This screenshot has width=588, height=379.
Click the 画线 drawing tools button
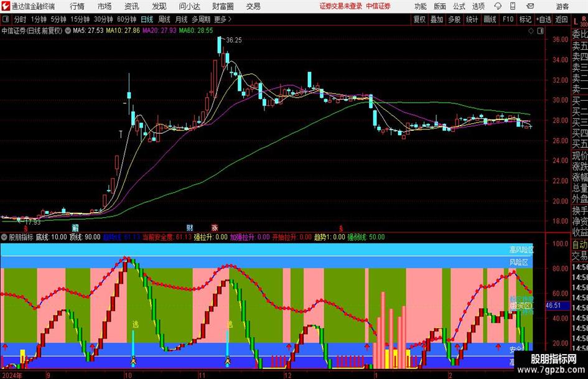point(490,19)
